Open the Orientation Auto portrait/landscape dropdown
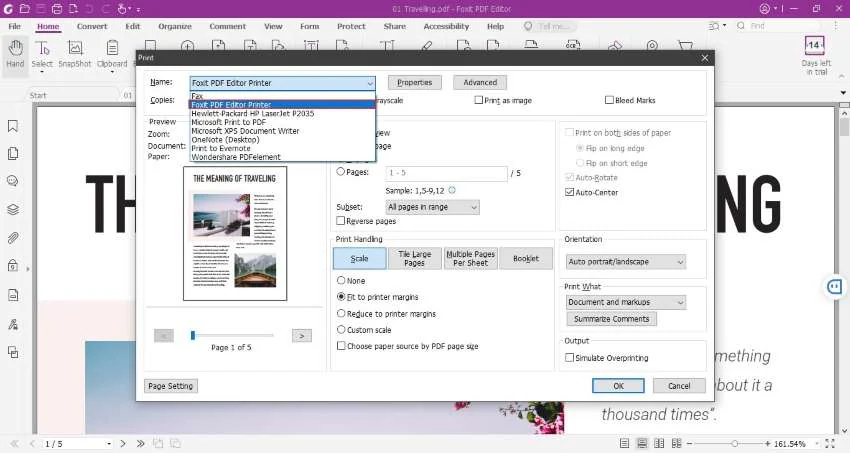Image resolution: width=850 pixels, height=453 pixels. tap(626, 262)
